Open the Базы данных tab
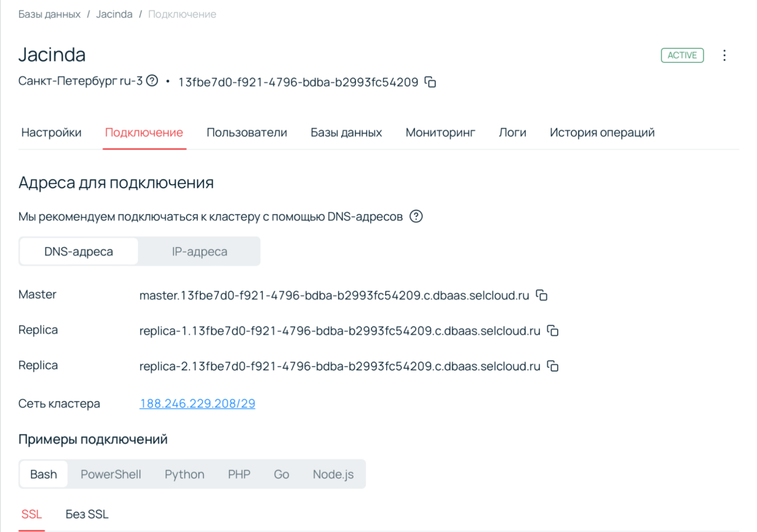Screen dimensions: 757x532 (346, 133)
